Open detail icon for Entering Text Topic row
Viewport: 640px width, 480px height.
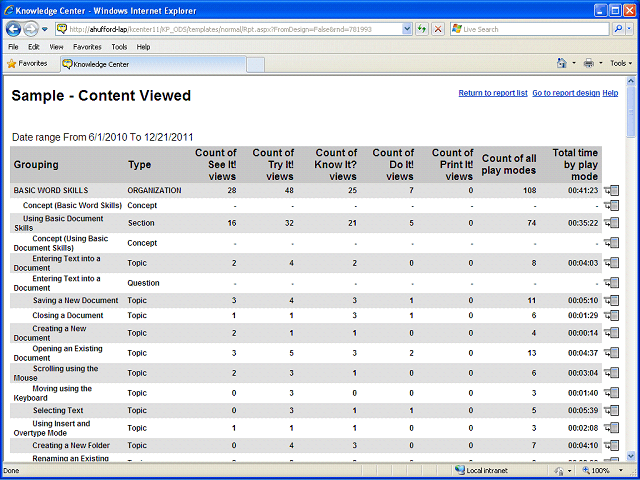click(612, 263)
